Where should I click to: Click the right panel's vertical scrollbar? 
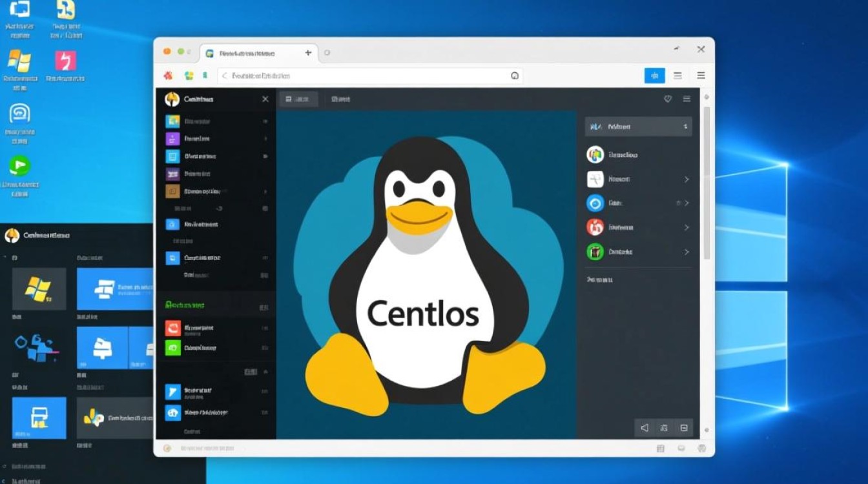[x=707, y=184]
